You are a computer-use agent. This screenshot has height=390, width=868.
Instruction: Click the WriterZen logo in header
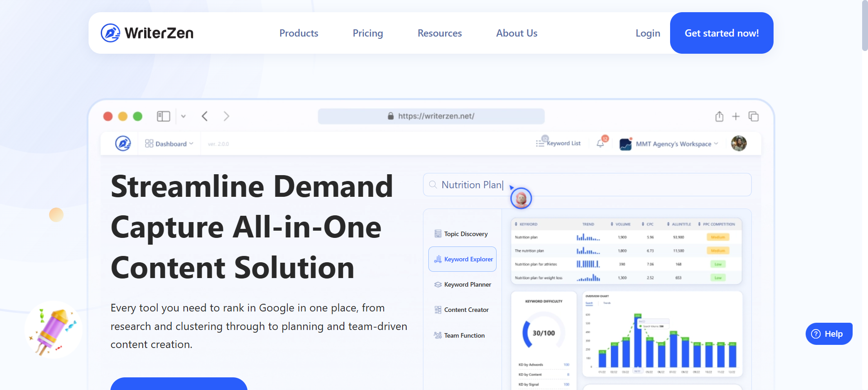[x=147, y=33]
